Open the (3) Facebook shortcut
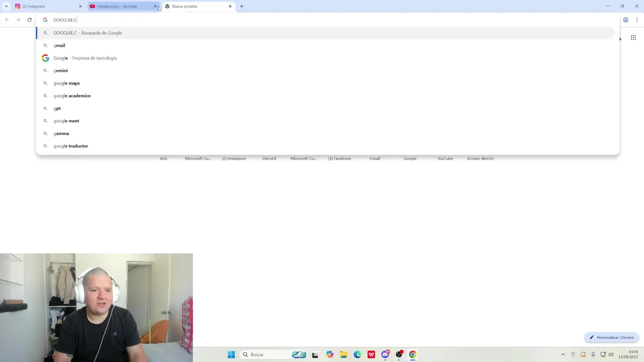This screenshot has height=362, width=644. [x=340, y=158]
